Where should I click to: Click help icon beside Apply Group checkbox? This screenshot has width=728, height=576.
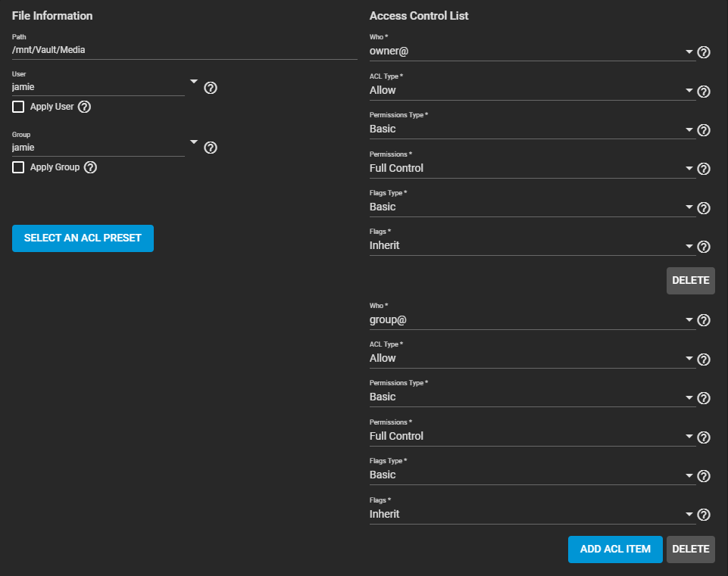[91, 167]
